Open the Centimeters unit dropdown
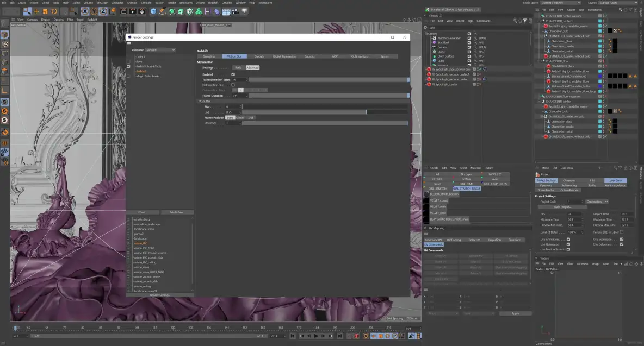 click(597, 202)
